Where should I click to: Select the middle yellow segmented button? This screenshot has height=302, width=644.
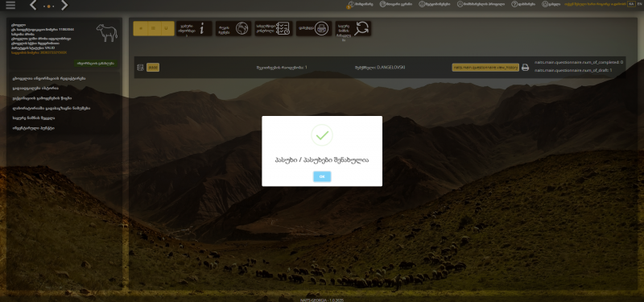pyautogui.click(x=154, y=28)
